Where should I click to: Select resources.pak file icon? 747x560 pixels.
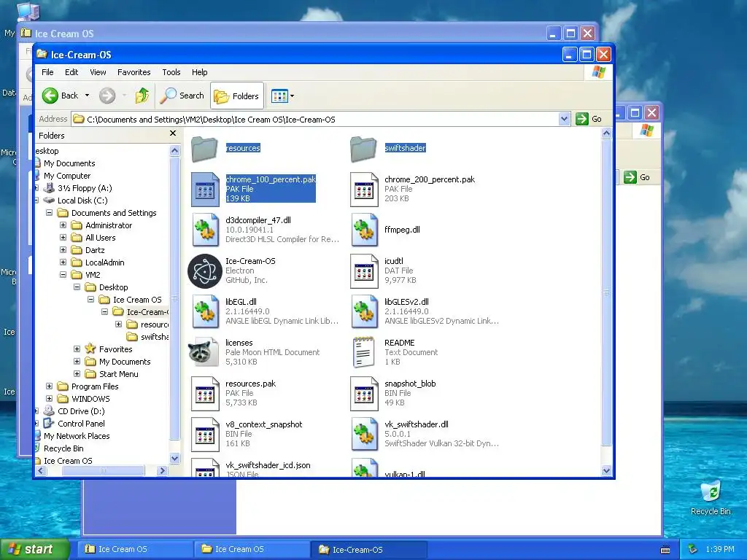[205, 393]
